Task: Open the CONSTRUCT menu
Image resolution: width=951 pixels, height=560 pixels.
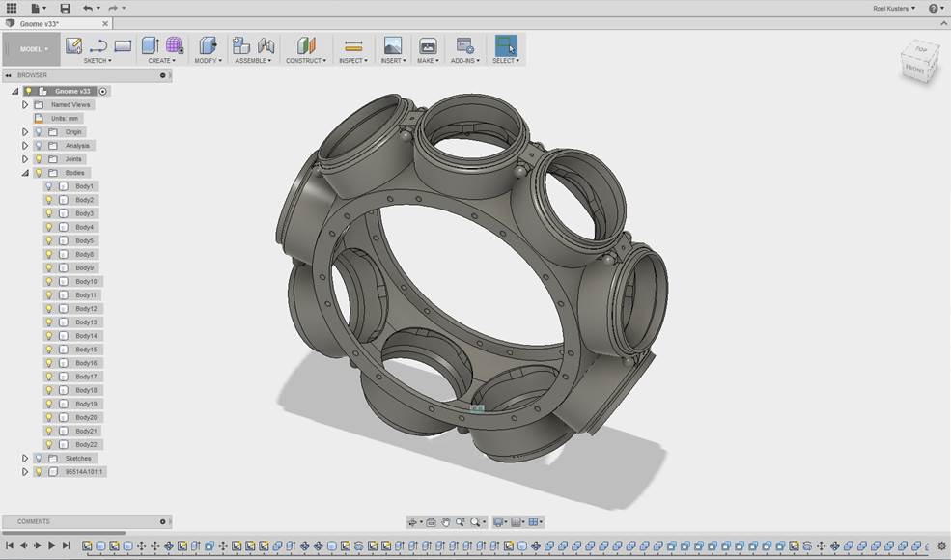Action: (306, 61)
